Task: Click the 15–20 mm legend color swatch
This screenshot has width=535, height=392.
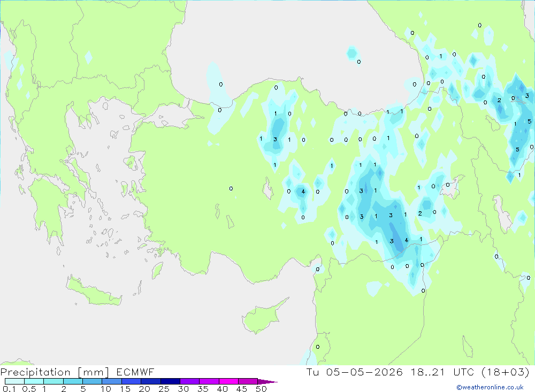Action: (x=132, y=381)
